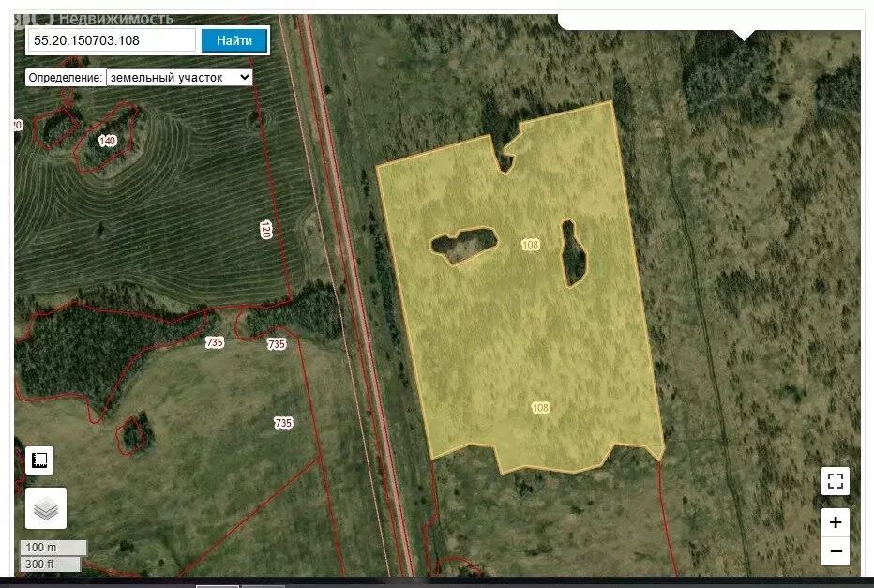Open the map layers switcher

(x=45, y=508)
